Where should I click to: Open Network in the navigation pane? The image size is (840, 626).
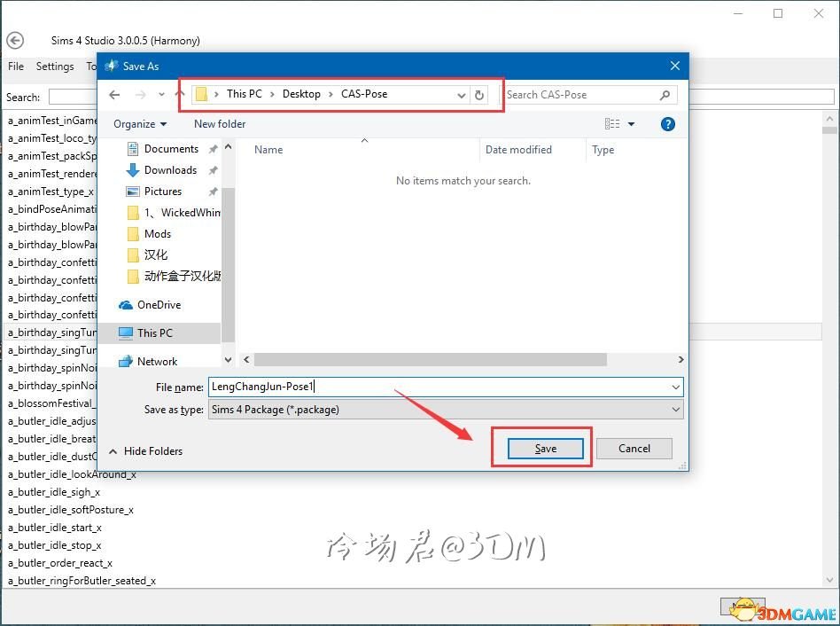point(147,361)
